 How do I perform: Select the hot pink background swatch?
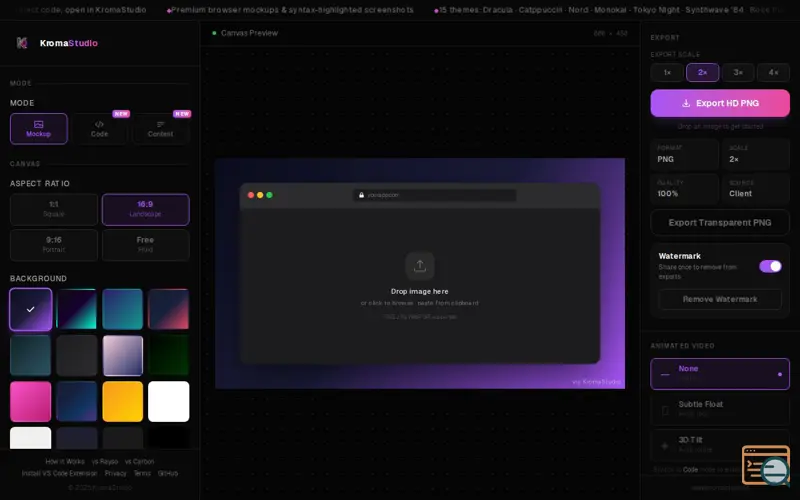(31, 402)
